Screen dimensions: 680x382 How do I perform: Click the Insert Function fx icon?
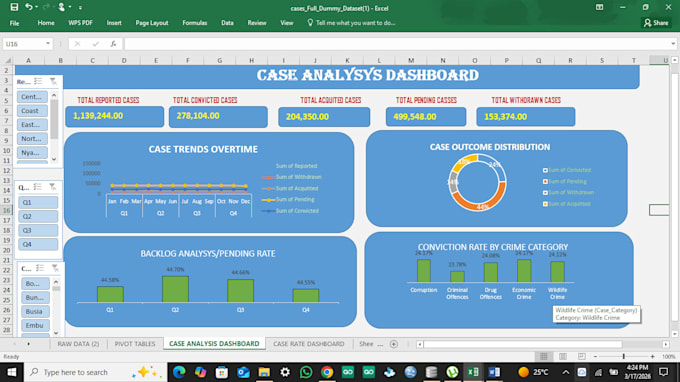113,44
